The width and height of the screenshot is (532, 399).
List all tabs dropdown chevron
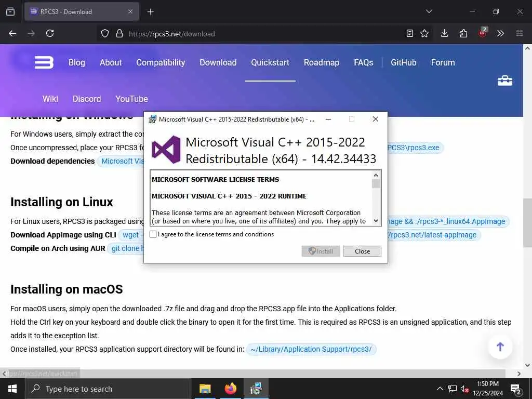[x=429, y=11]
